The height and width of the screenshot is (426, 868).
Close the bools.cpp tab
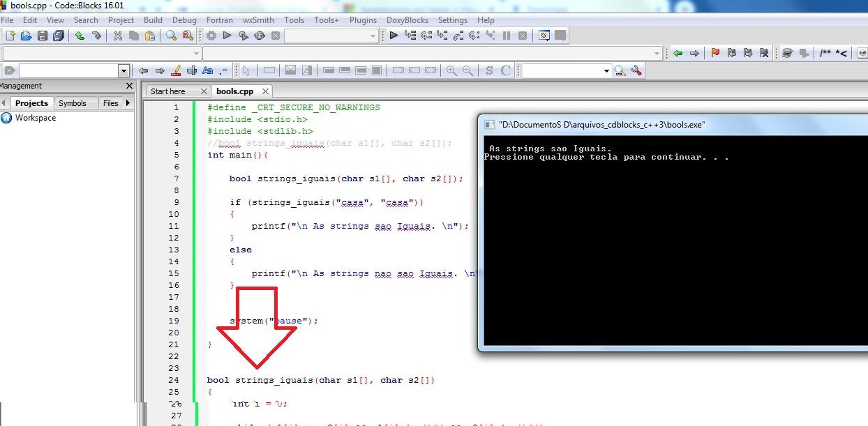coord(265,91)
